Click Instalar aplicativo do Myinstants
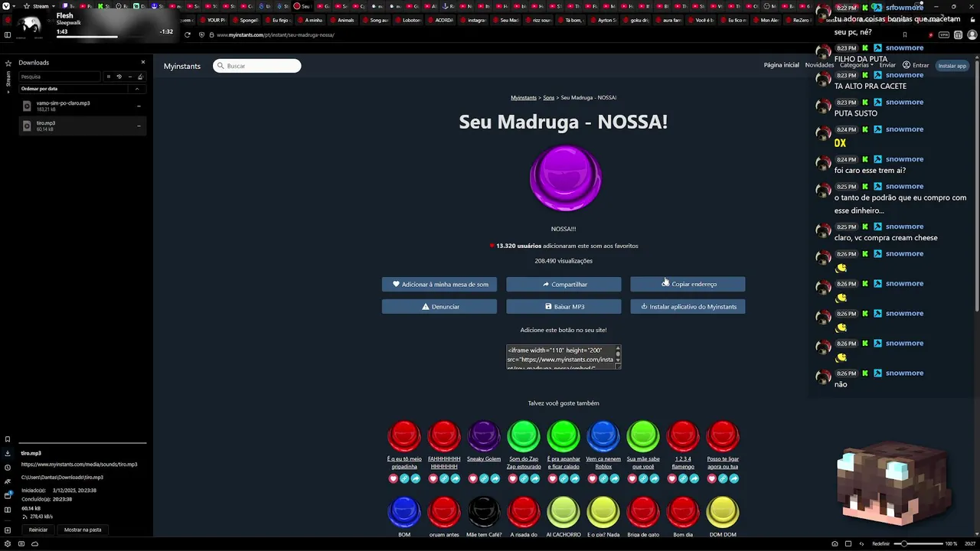 [688, 306]
